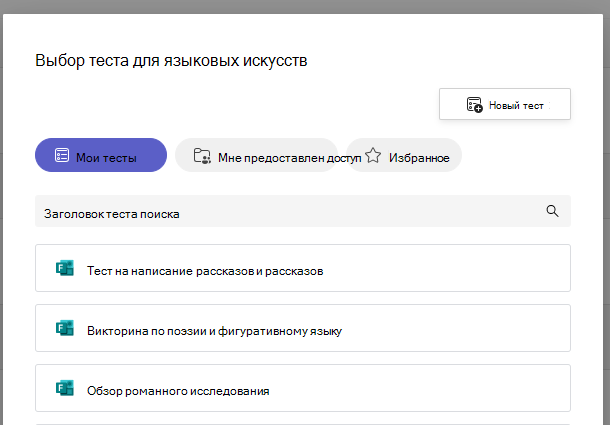Open the Мне предоставлен доступ tab
The height and width of the screenshot is (425, 610).
click(257, 155)
